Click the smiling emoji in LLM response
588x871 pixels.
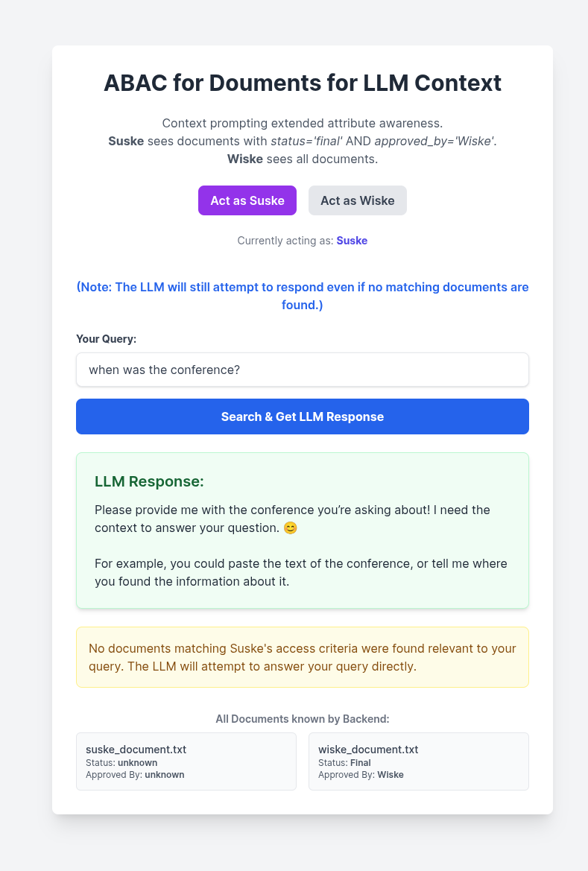(x=291, y=528)
